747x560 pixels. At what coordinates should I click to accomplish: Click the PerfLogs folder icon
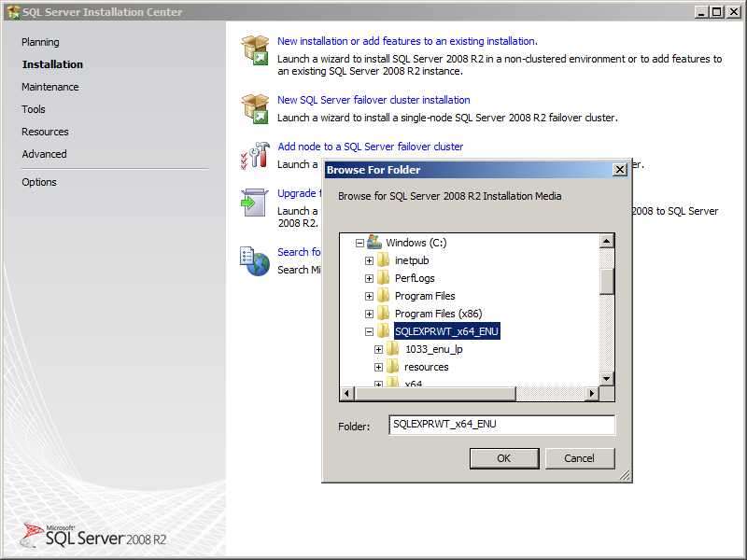(x=384, y=278)
